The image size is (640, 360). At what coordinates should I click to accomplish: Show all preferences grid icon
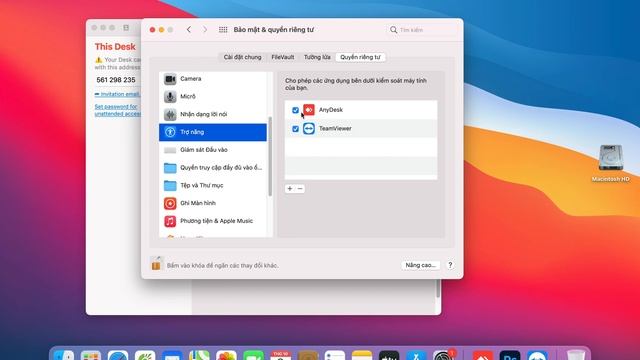[223, 29]
